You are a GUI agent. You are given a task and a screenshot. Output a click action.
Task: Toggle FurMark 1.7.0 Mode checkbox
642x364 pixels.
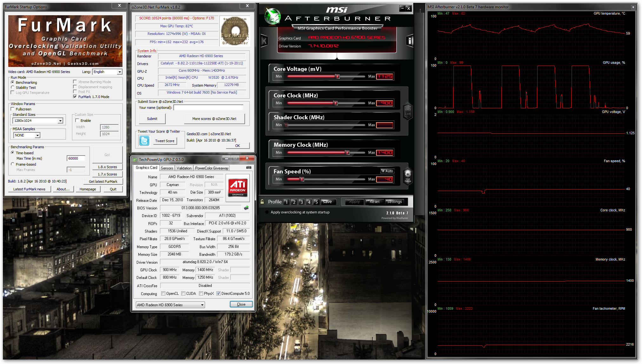[75, 97]
